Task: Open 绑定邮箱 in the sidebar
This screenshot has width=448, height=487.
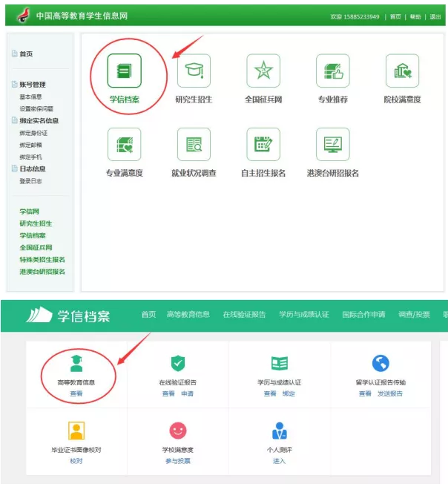Action: pyautogui.click(x=30, y=145)
